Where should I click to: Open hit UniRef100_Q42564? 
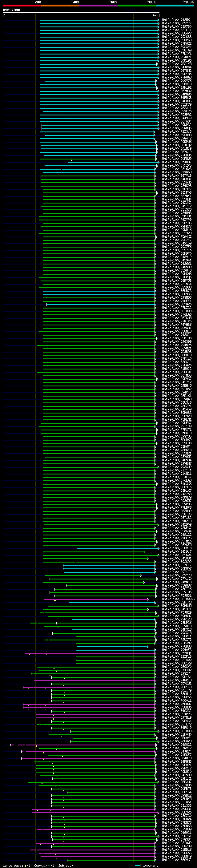176,20
